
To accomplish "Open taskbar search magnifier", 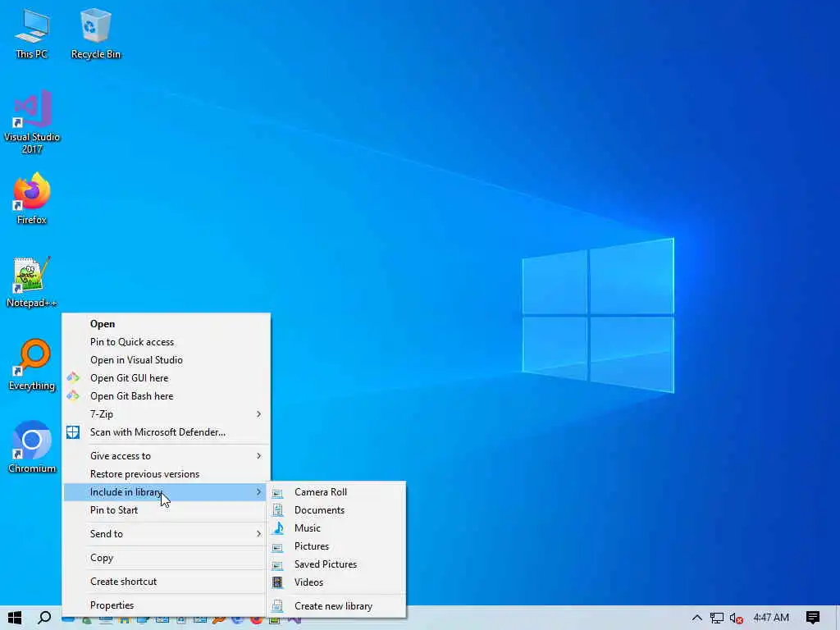I will pos(44,618).
